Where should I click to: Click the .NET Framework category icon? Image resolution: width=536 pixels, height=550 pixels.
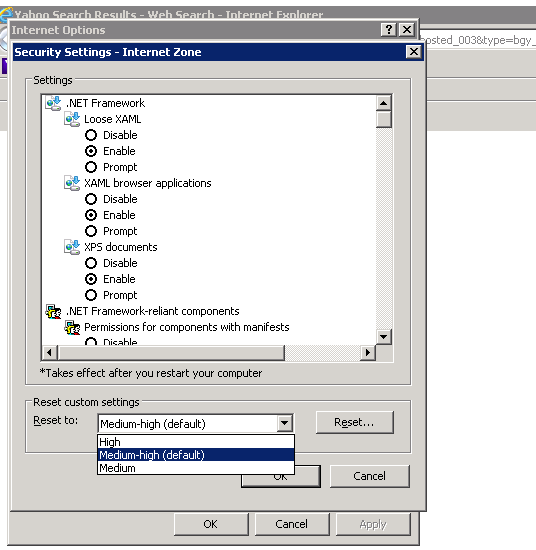point(53,103)
